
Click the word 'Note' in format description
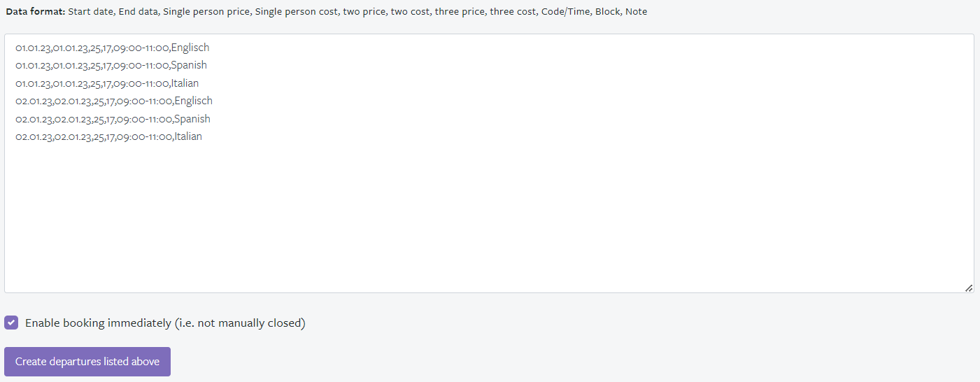[x=636, y=12]
